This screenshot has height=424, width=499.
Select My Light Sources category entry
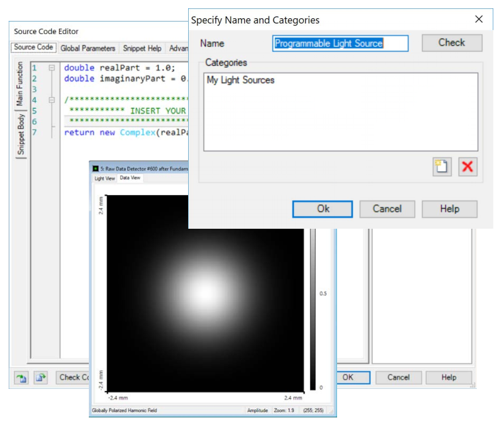(x=240, y=80)
